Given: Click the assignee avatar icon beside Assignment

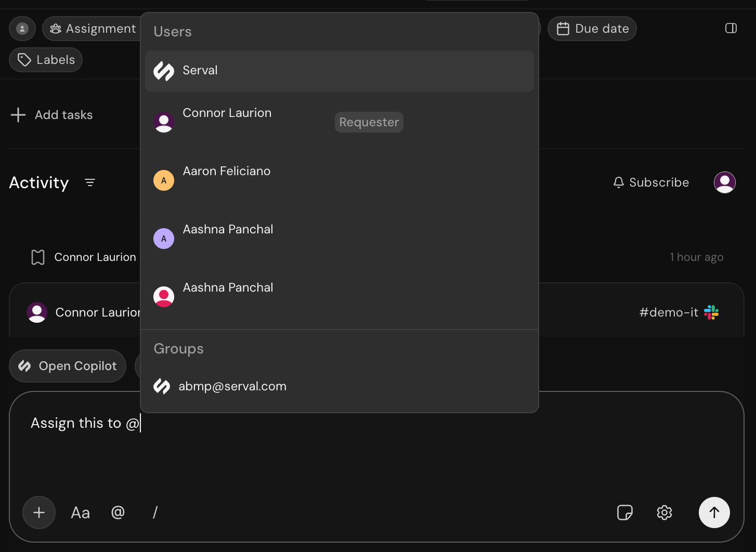Looking at the screenshot, I should [22, 29].
